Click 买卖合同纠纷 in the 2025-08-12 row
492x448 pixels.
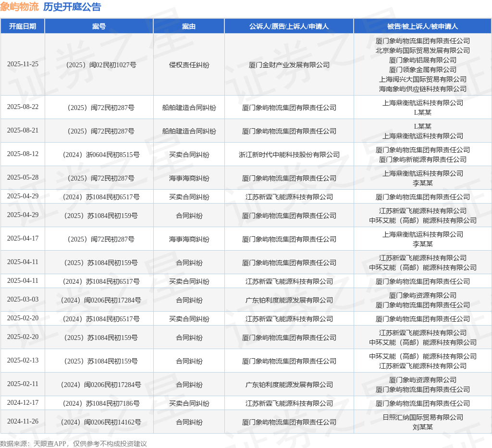[x=189, y=155]
